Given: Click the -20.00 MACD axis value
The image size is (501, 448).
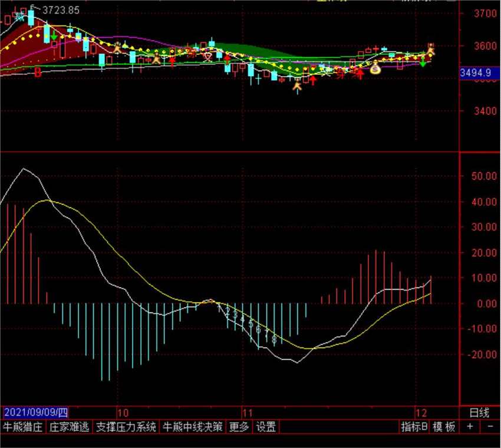Looking at the screenshot, I should (482, 354).
